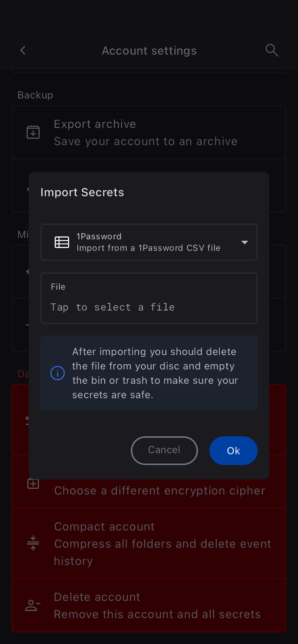
Task: Tap the File field to select a file
Action: pos(149,298)
